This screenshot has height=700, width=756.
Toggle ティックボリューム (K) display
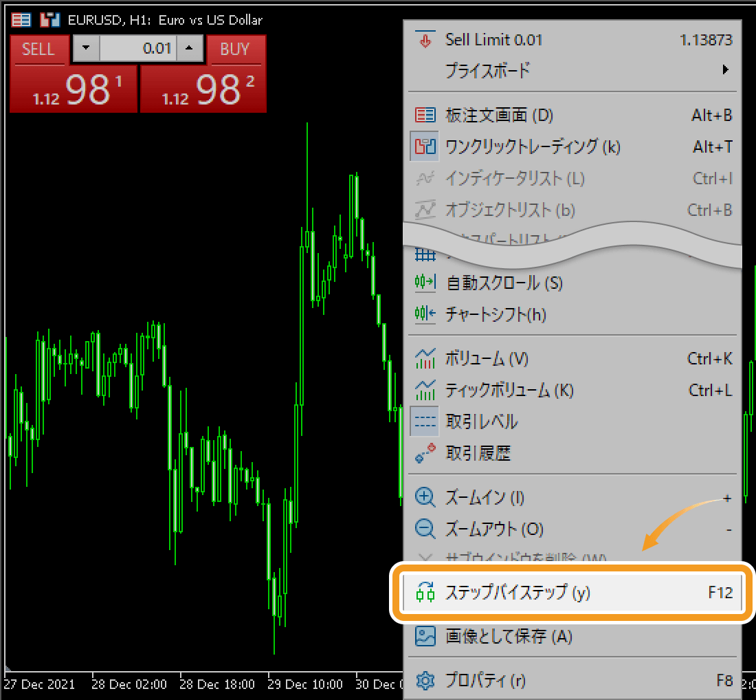coord(572,390)
